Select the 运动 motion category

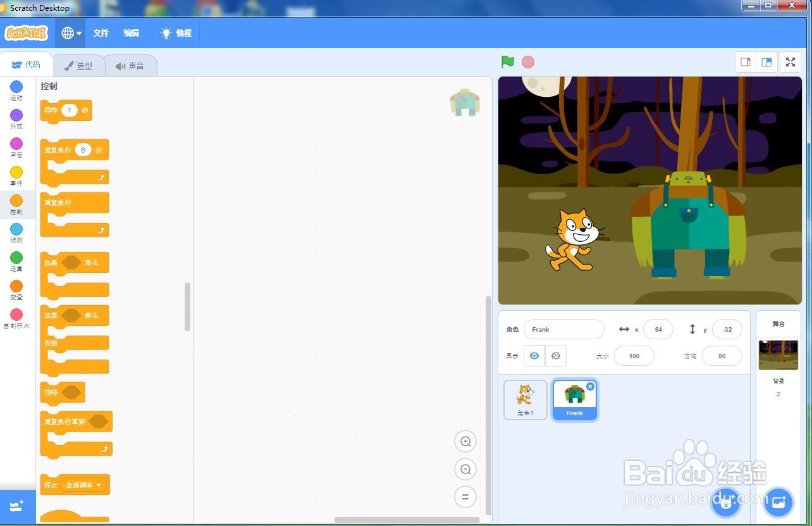pyautogui.click(x=16, y=91)
